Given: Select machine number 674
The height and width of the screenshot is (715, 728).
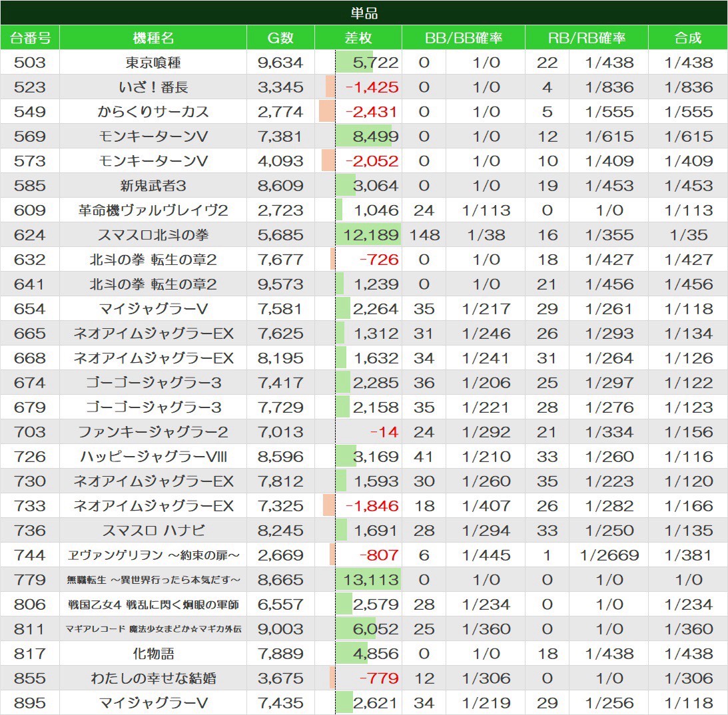Looking at the screenshot, I should (30, 382).
